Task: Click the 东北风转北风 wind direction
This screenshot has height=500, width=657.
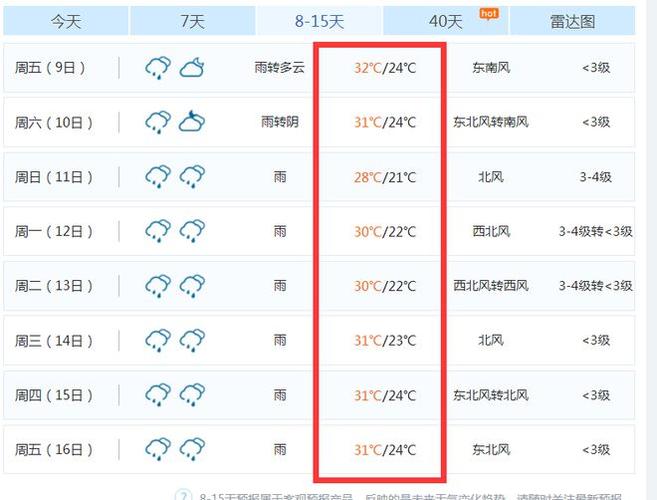Action: coord(491,395)
